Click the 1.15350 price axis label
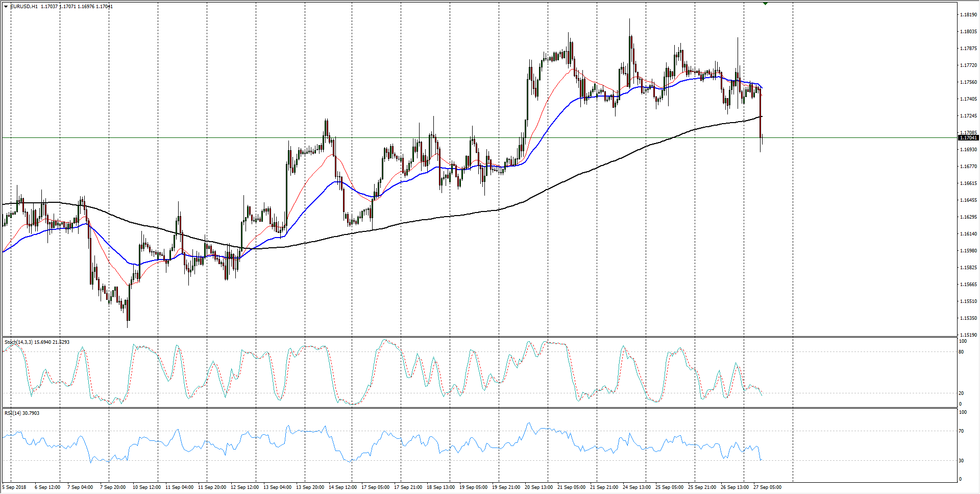The width and height of the screenshot is (980, 494). [968, 318]
